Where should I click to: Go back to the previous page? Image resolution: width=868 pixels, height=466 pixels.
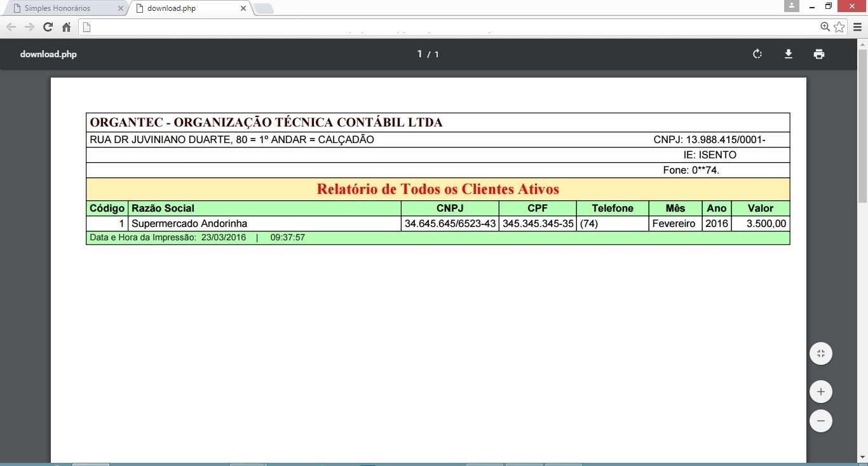(x=11, y=27)
